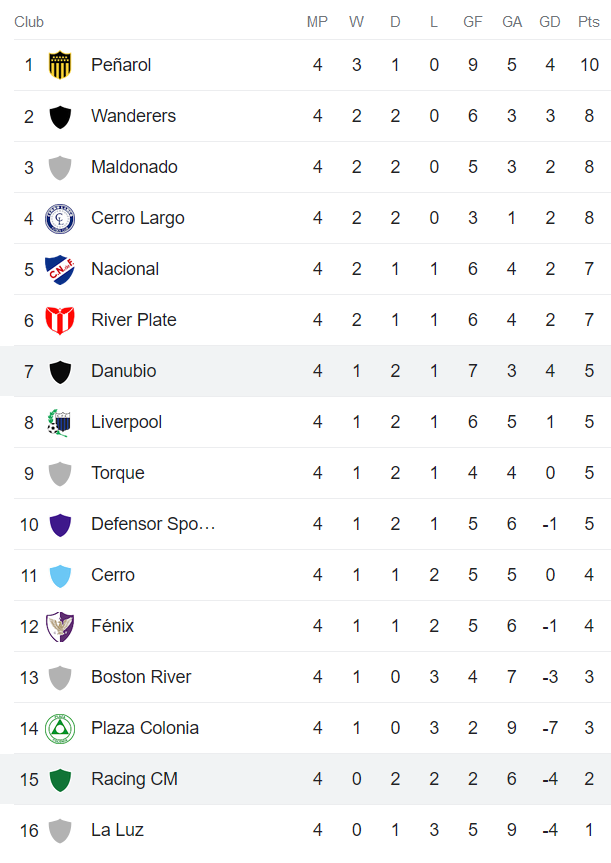Screen dimensions: 611x863
Task: Open the Danubio team name link
Action: (123, 371)
